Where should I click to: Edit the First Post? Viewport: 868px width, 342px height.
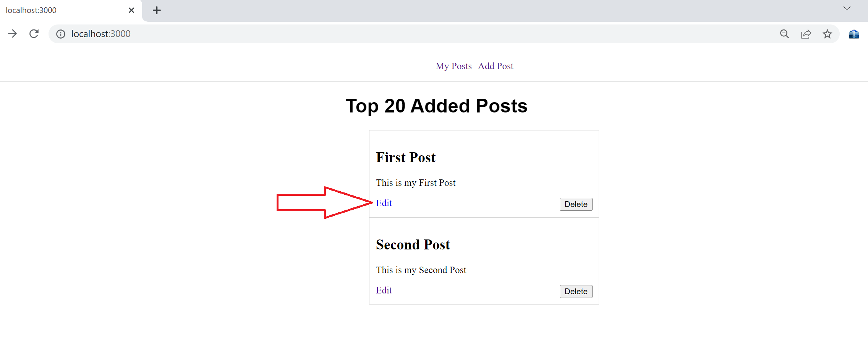coord(384,203)
